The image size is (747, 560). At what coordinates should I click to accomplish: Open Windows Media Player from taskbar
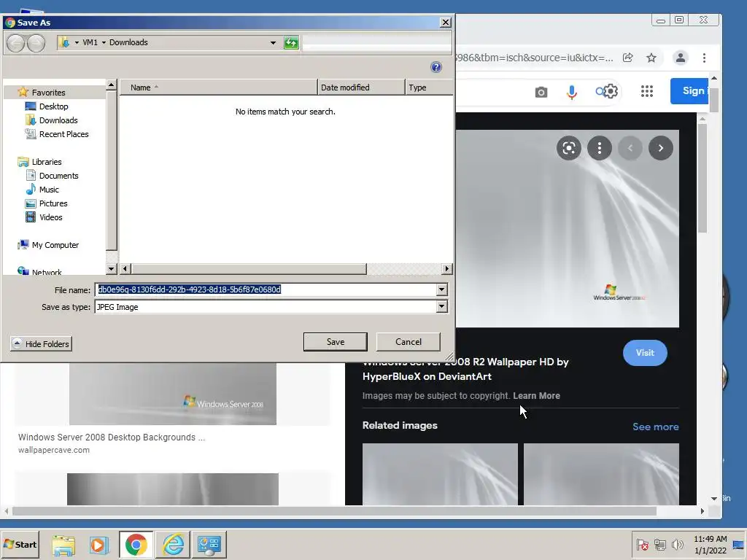pyautogui.click(x=99, y=545)
